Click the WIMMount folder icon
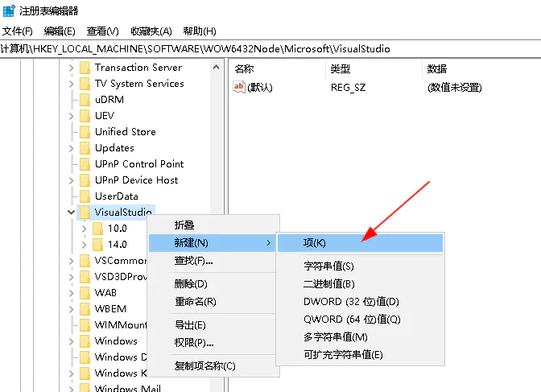 point(85,325)
